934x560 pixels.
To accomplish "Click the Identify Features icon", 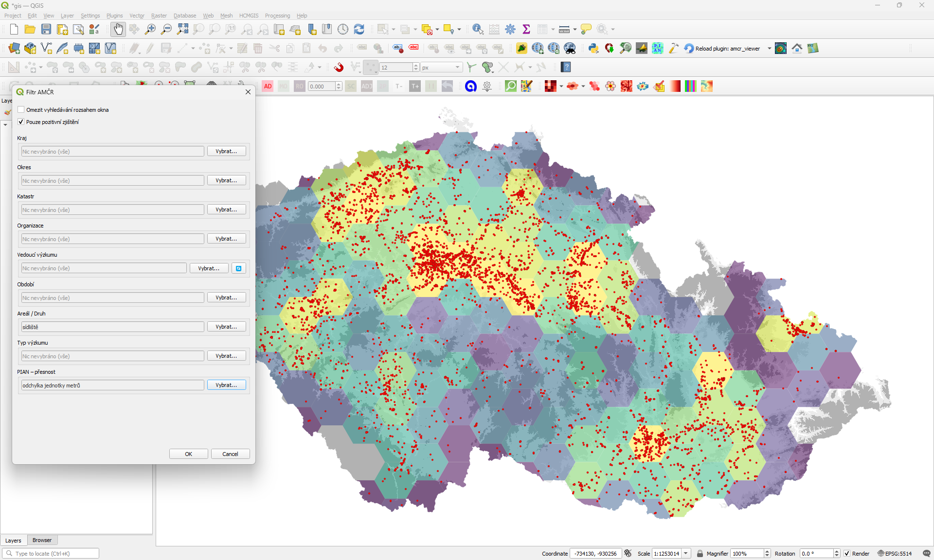I will click(x=478, y=29).
